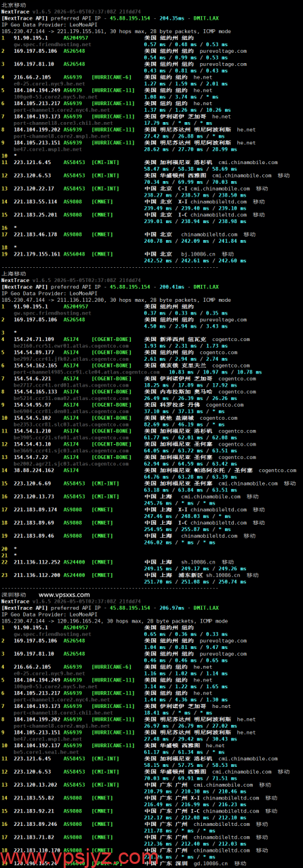This screenshot has height=868, width=303.
Task: Click hop IP 184.104.192.137
Action: click(37, 745)
